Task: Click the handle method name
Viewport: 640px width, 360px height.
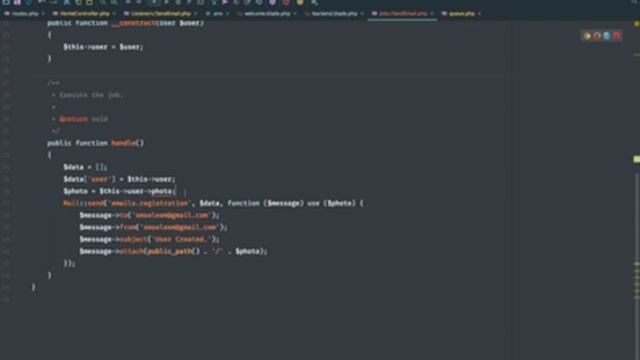Action: 124,143
